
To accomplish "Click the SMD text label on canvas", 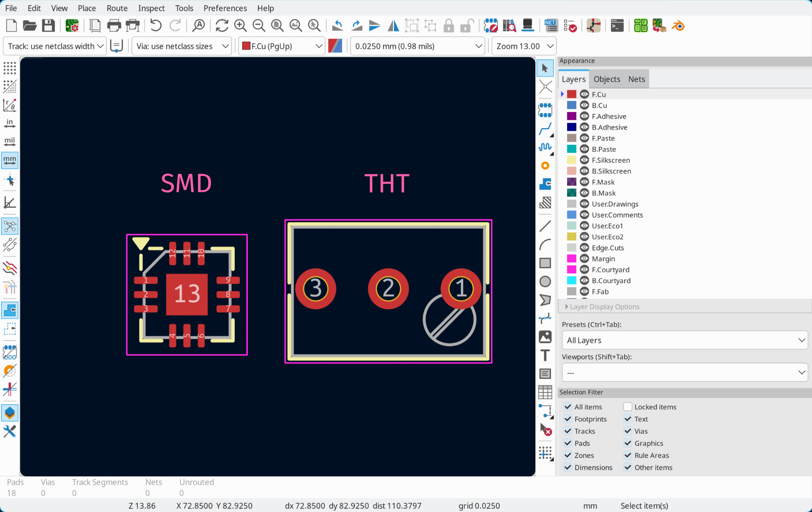I will pos(186,183).
